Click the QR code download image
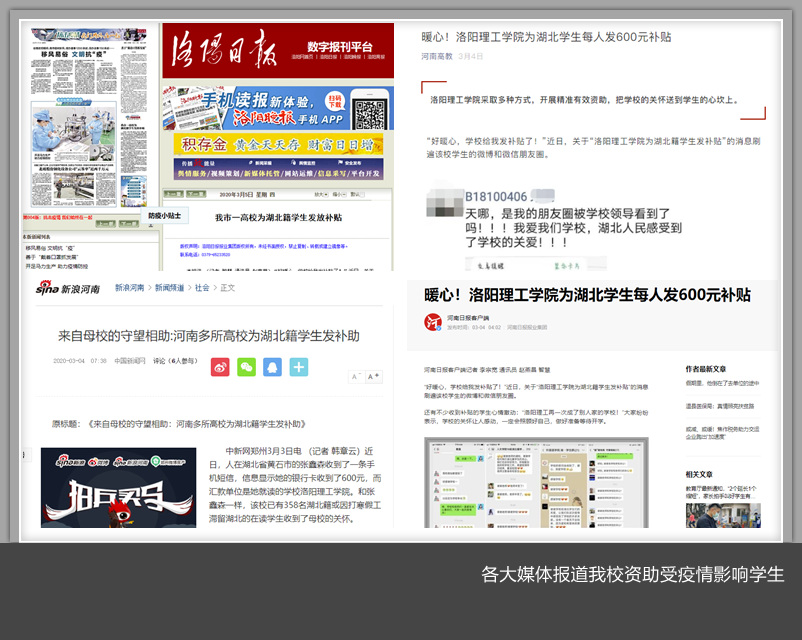 point(371,110)
